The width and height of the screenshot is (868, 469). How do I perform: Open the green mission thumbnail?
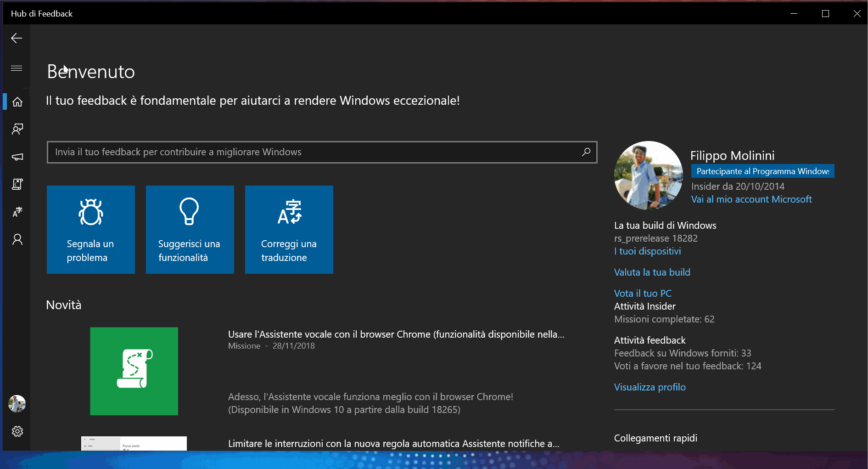click(134, 371)
